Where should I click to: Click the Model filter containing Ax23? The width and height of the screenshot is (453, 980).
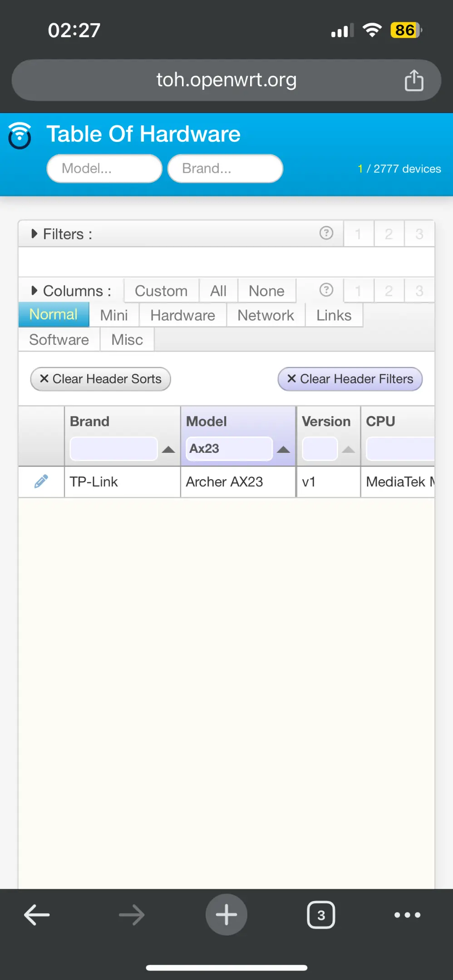click(x=229, y=449)
